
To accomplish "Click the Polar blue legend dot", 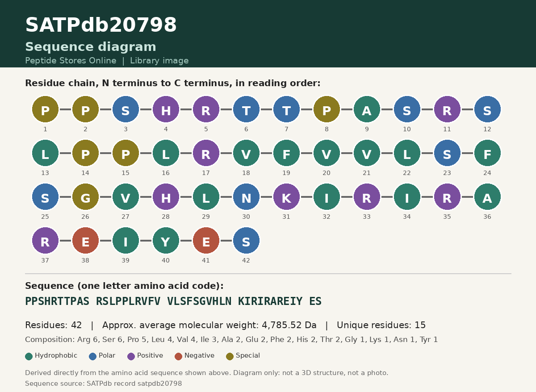I will pos(93,356).
